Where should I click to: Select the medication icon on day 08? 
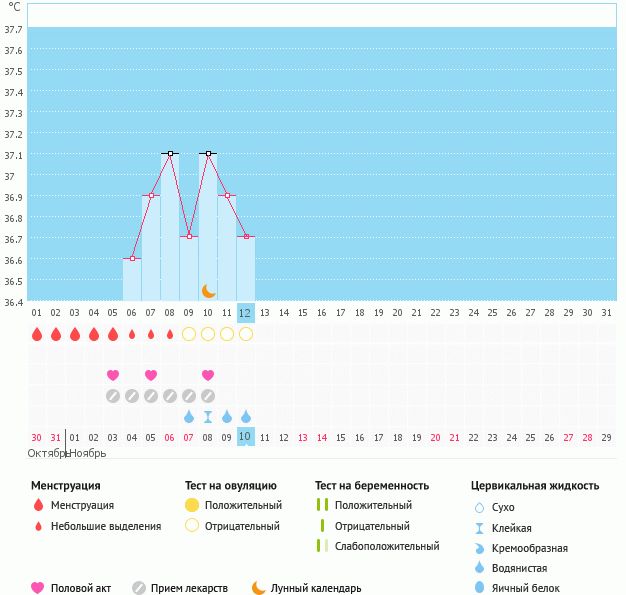coord(170,396)
